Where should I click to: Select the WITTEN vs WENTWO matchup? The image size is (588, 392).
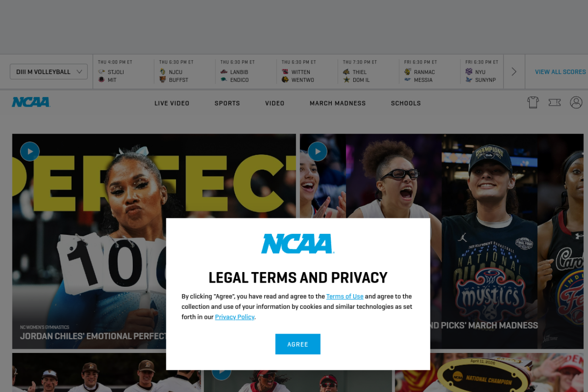307,72
